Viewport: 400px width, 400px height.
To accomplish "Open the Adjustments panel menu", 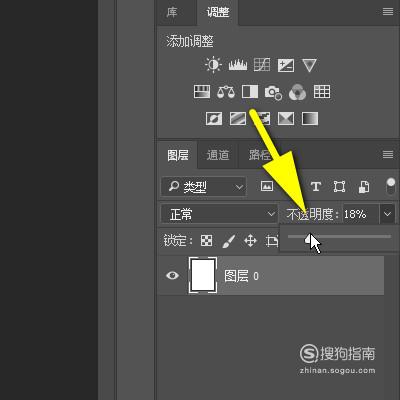I will [388, 12].
